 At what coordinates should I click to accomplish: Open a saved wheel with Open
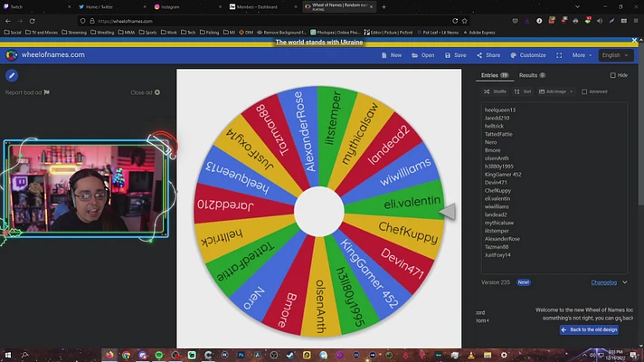[422, 55]
